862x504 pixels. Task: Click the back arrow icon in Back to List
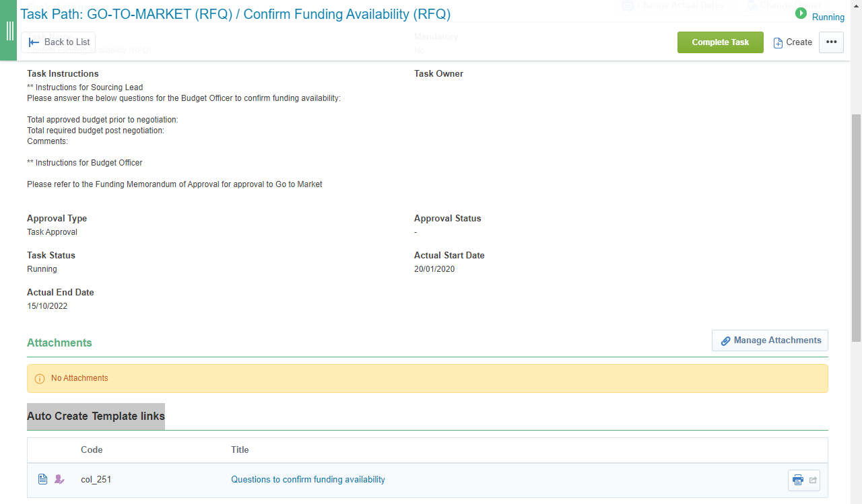tap(34, 42)
